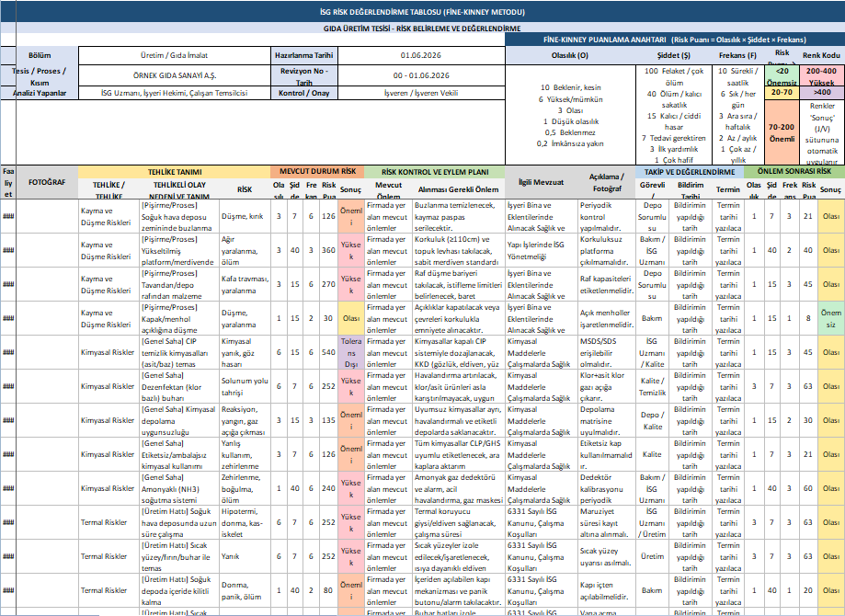Screen dimensions: 845x616
Task: Select the purple '>400' legend cell
Action: tap(821, 92)
